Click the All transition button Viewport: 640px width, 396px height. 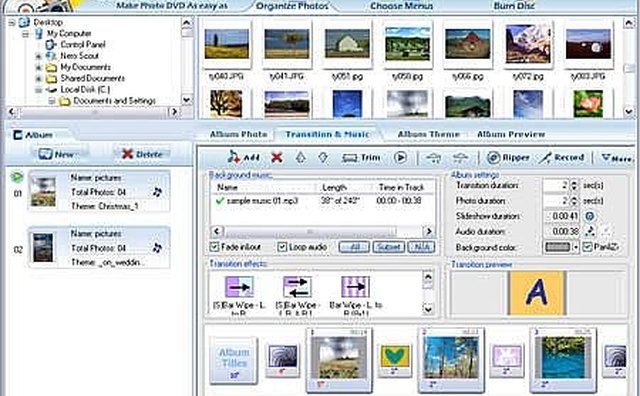click(x=354, y=247)
